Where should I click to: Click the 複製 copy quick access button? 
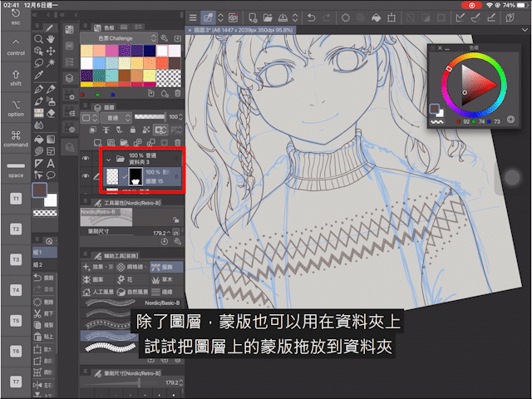click(x=44, y=325)
